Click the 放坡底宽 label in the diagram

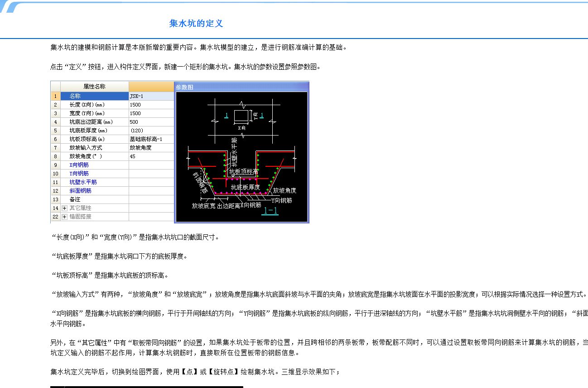(x=204, y=206)
